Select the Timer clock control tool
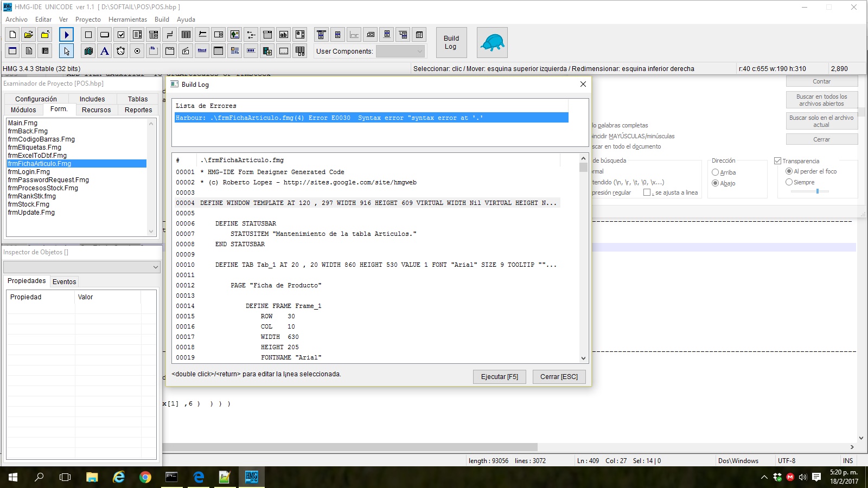The height and width of the screenshot is (488, 868). pyautogui.click(x=121, y=51)
